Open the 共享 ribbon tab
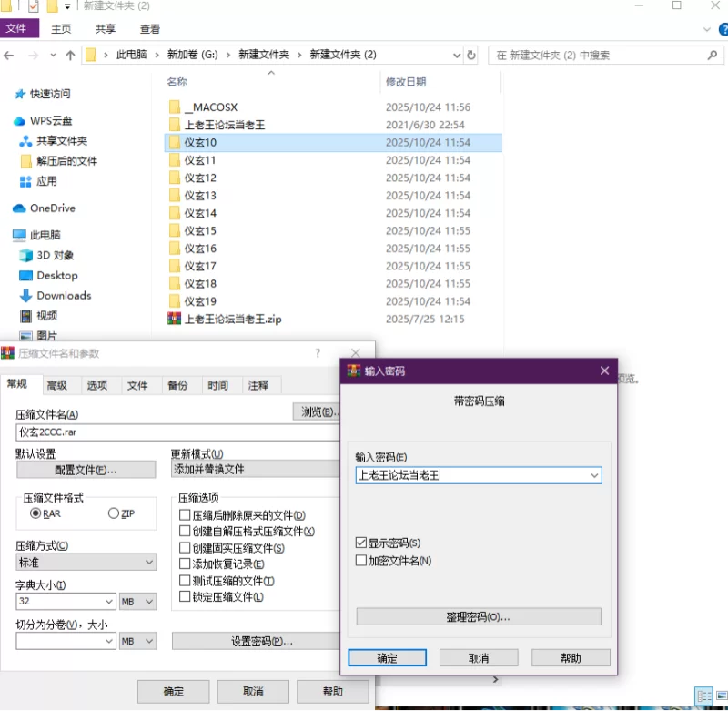The image size is (728, 711). click(106, 29)
